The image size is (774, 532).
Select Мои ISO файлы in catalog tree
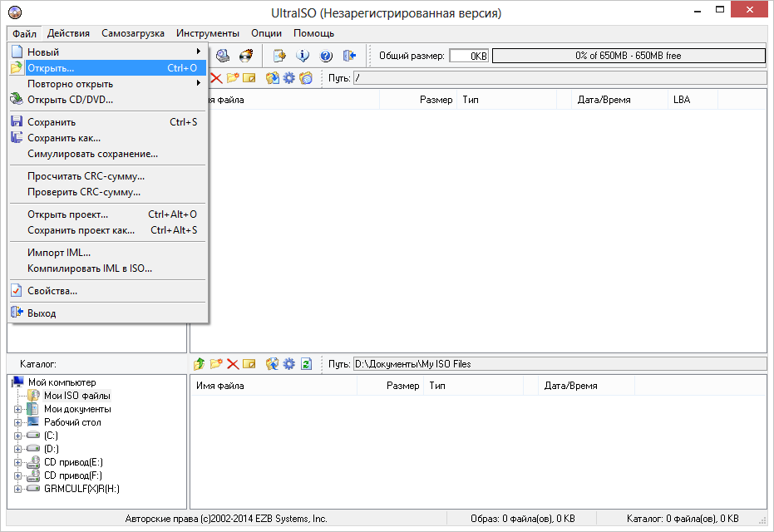pyautogui.click(x=77, y=396)
